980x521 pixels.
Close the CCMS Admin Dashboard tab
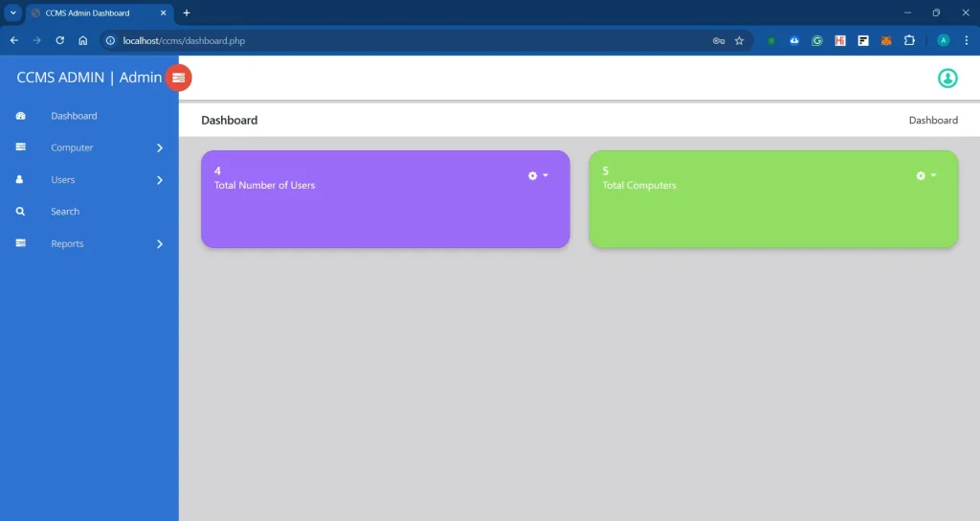click(163, 12)
